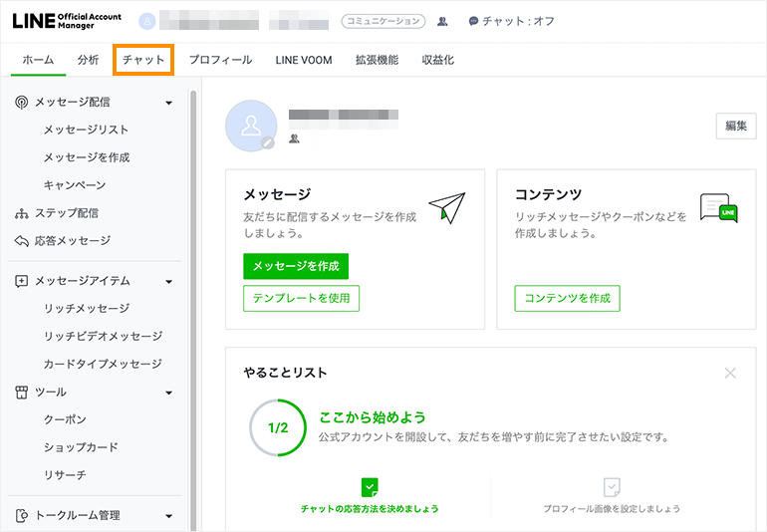Click the paper plane message icon
The image size is (767, 532).
pyautogui.click(x=447, y=207)
